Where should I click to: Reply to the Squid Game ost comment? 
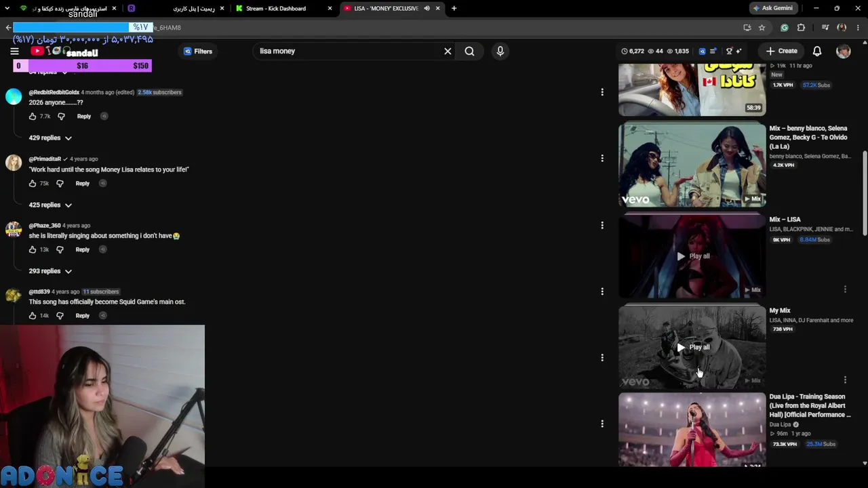pos(83,316)
